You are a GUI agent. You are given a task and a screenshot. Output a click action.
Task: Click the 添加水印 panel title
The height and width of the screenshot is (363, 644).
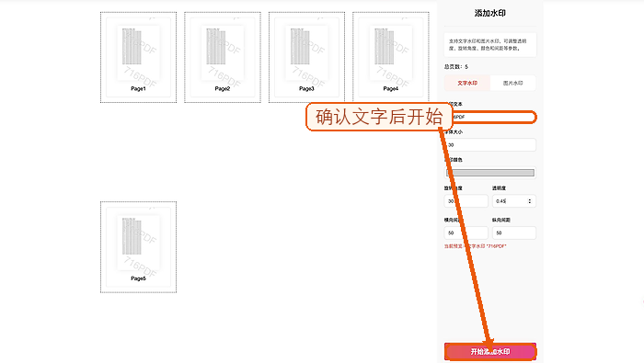(490, 13)
